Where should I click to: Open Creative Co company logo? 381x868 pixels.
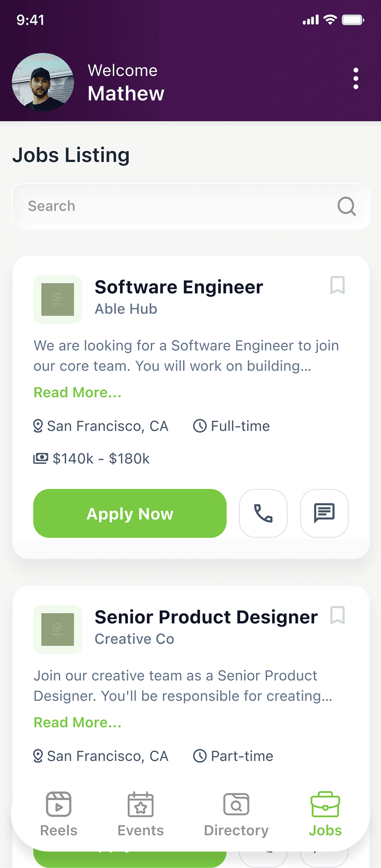pyautogui.click(x=58, y=629)
